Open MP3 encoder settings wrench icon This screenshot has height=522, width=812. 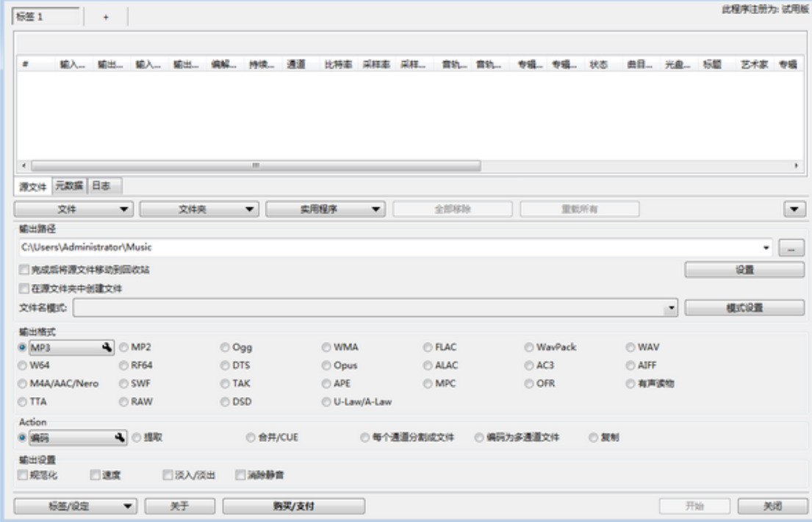click(107, 347)
